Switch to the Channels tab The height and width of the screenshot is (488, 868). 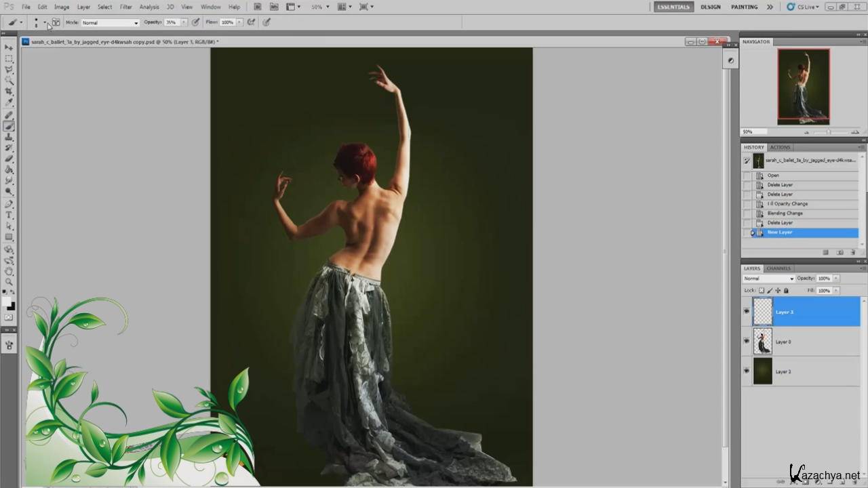pyautogui.click(x=778, y=268)
